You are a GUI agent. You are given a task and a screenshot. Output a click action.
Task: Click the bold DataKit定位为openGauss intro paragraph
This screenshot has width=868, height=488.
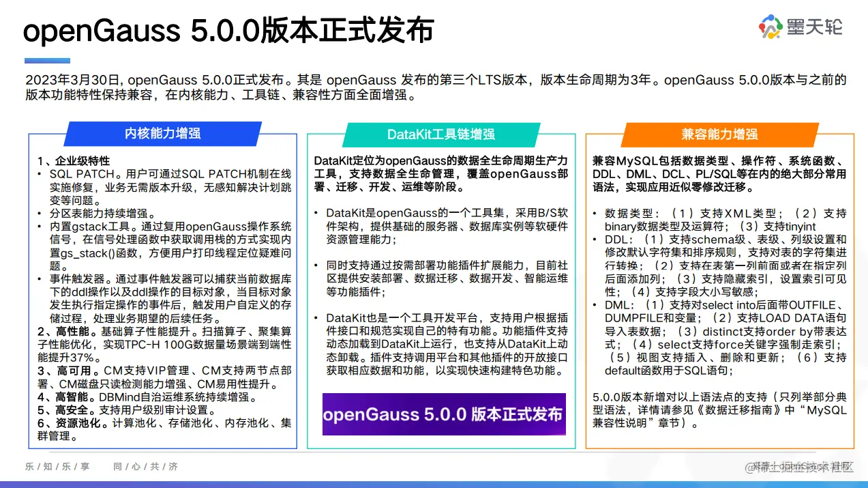(441, 174)
